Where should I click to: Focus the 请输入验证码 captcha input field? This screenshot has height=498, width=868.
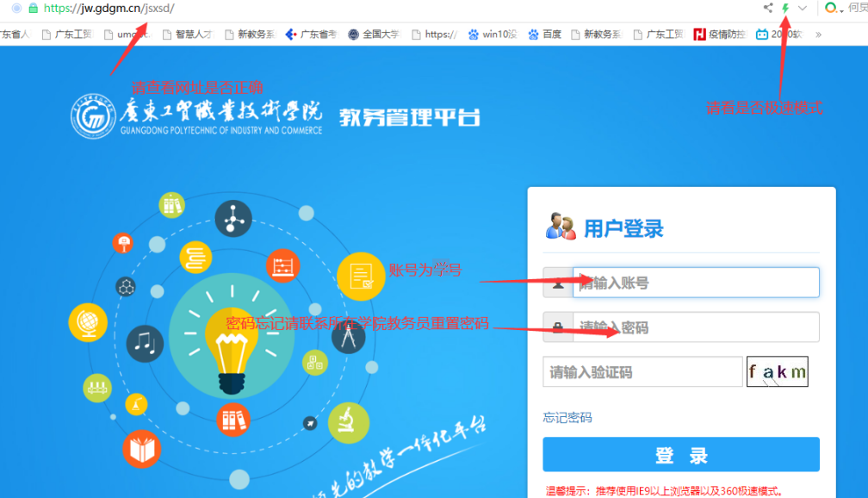[642, 371]
